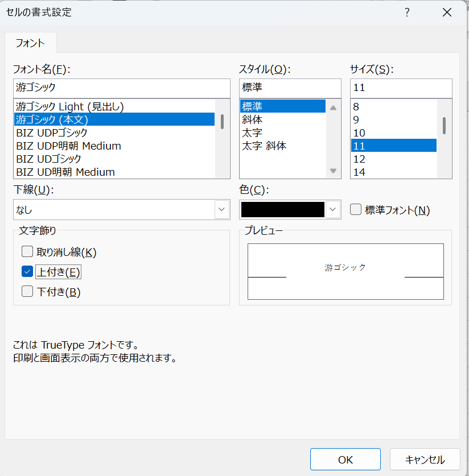Pick font size 14

click(x=360, y=172)
